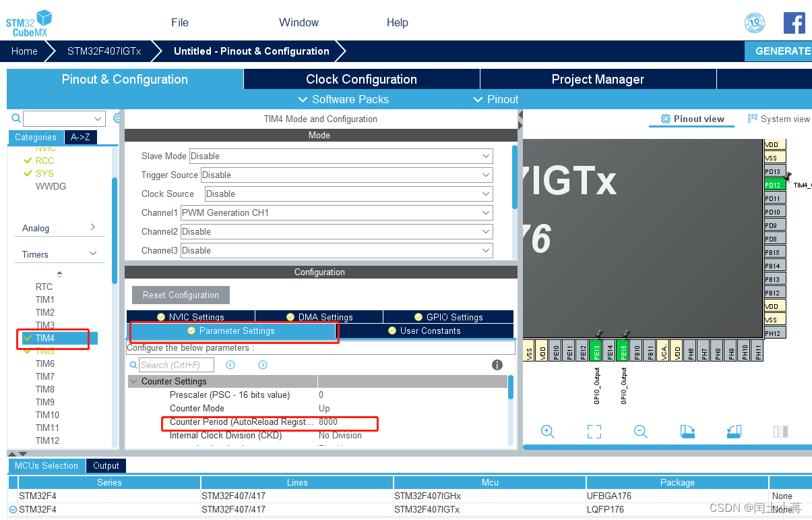812x520 pixels.
Task: Click the Prescaler value 0
Action: pyautogui.click(x=321, y=395)
